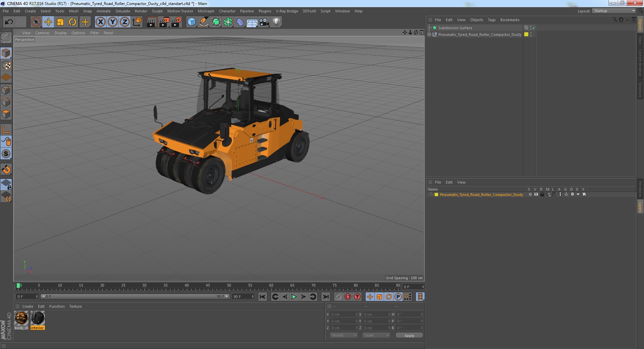Switch to Polygons mode
644x349 pixels.
point(6,114)
